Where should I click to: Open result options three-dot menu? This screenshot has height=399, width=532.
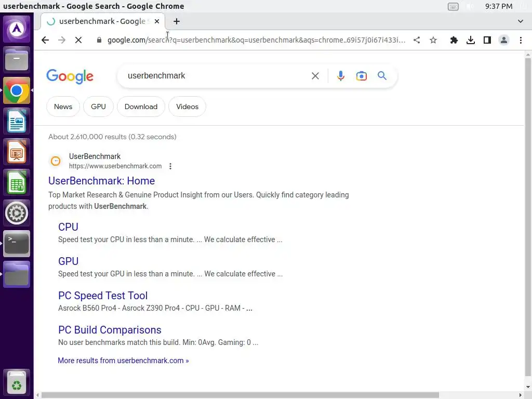coord(170,166)
